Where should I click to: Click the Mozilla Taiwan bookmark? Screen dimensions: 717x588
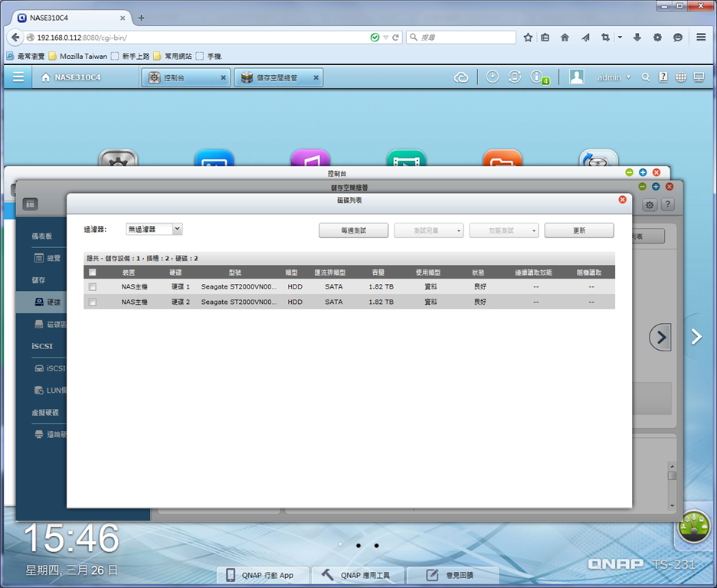pos(77,56)
